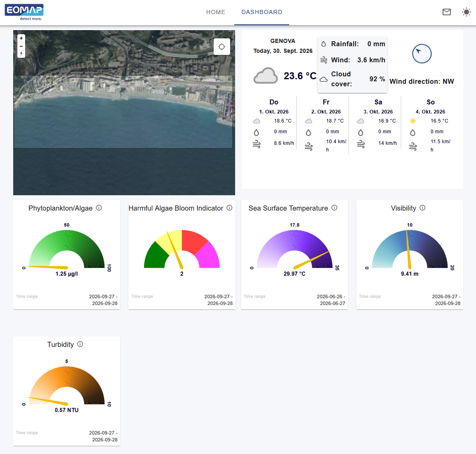Show info for Turbidity
The height and width of the screenshot is (454, 476).
[80, 344]
